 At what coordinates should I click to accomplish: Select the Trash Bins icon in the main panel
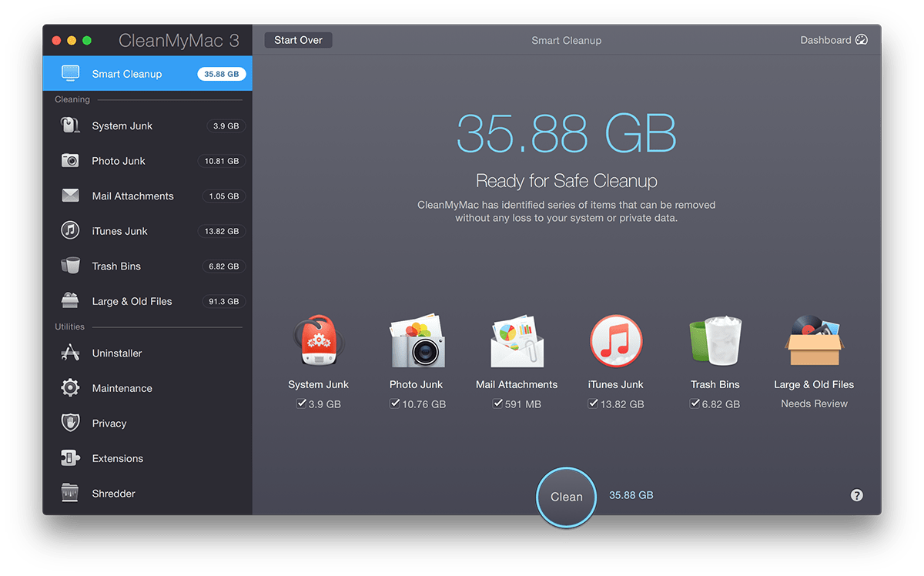[715, 341]
